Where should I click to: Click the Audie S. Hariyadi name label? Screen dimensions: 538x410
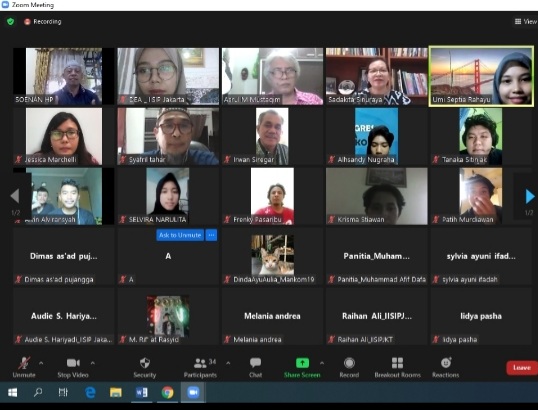pos(68,340)
